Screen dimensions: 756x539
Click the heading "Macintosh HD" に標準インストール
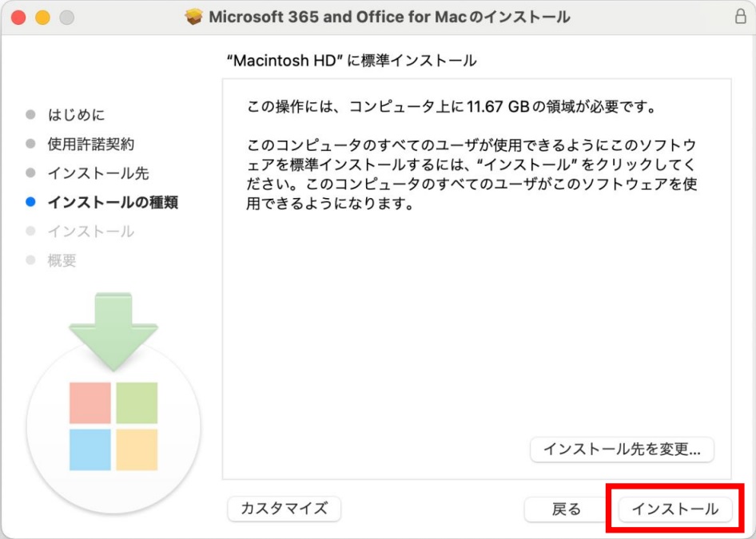point(352,60)
